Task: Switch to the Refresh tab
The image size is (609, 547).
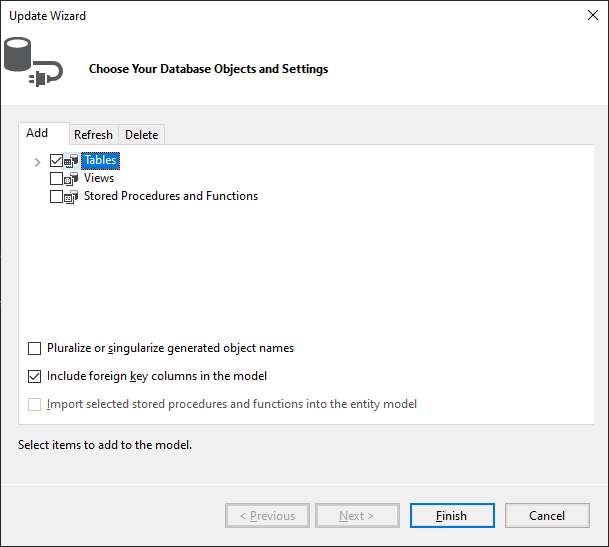Action: point(94,135)
